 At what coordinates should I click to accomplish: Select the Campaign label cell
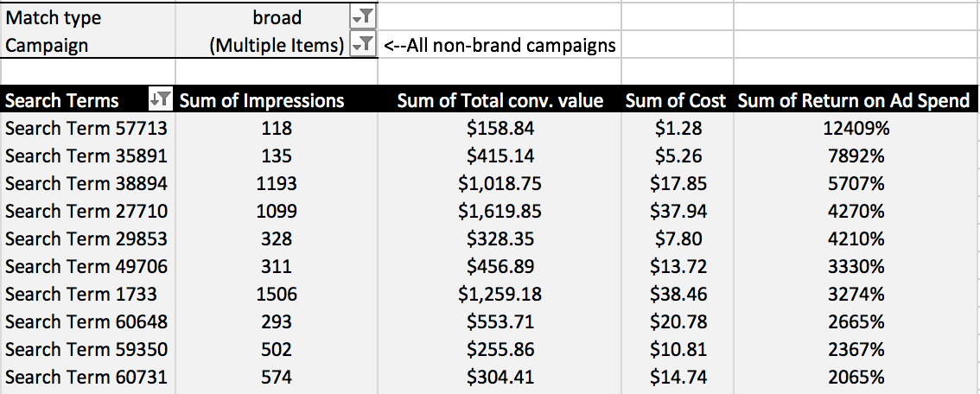click(88, 45)
